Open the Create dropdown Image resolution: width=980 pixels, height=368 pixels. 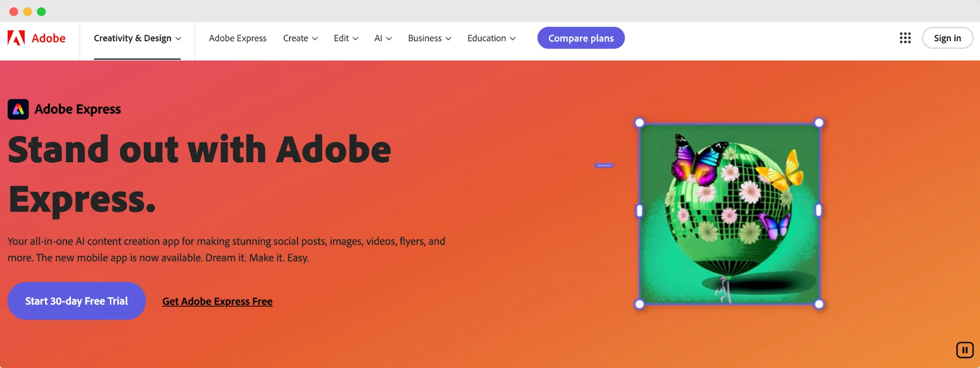point(301,38)
